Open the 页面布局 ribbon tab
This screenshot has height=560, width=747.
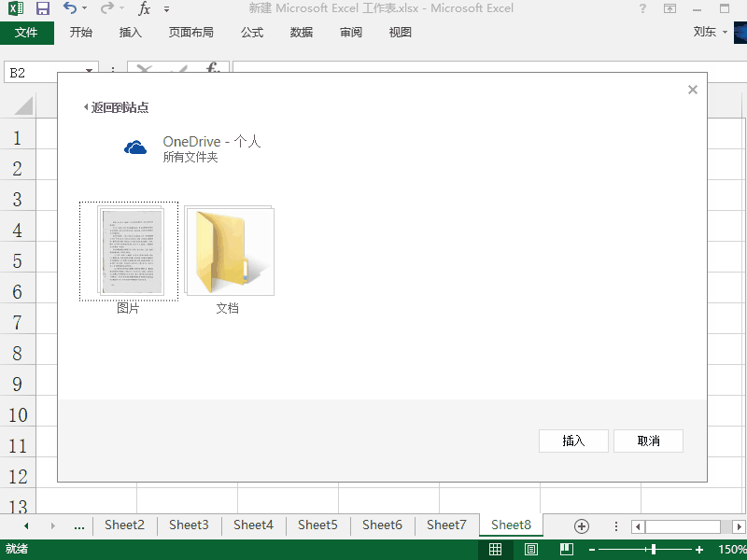pos(191,33)
